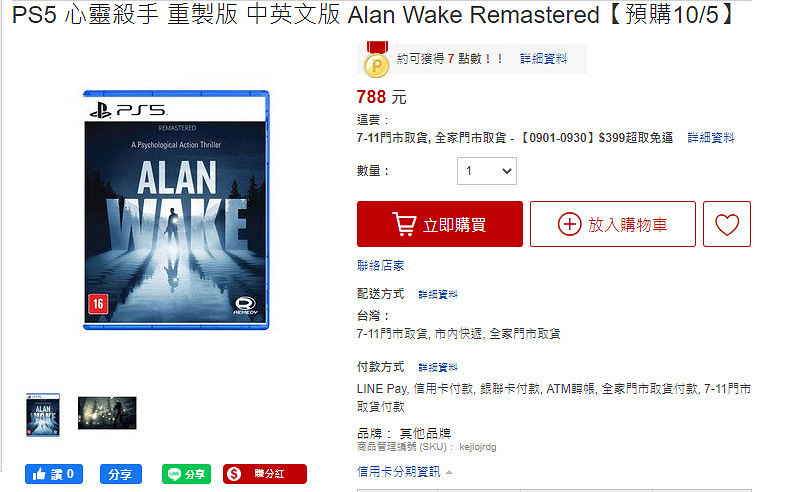Click the red 賺分紅 dollar button
The height and width of the screenshot is (492, 802).
pos(264,474)
